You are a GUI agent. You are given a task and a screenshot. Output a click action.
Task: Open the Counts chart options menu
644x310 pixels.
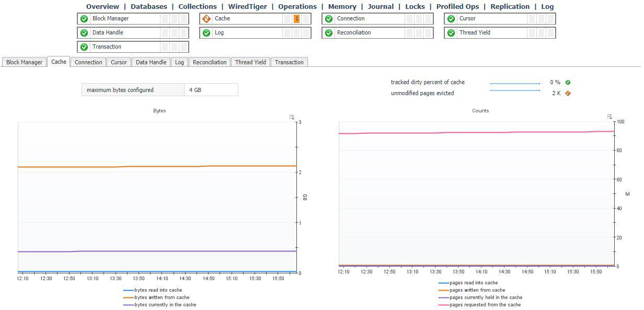click(x=609, y=117)
